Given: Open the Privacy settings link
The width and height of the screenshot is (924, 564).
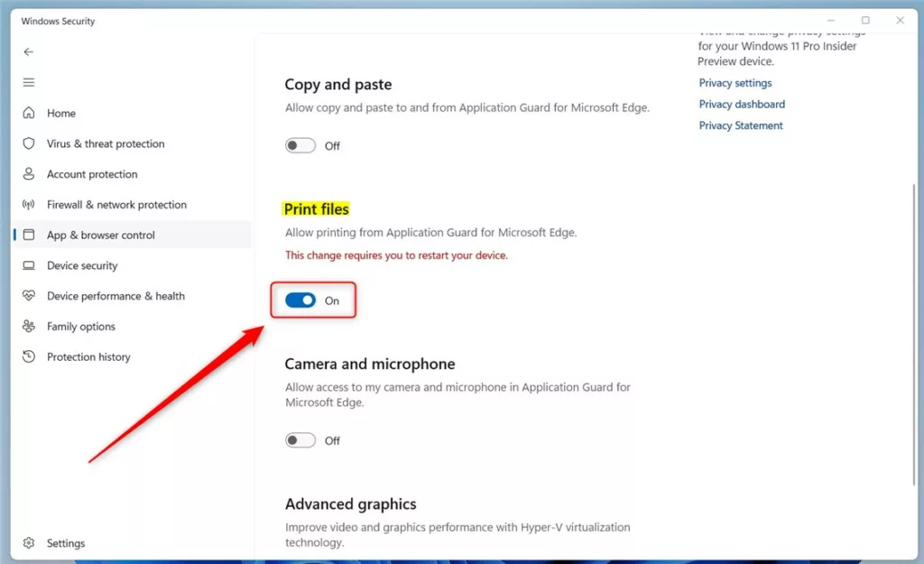Looking at the screenshot, I should point(735,83).
